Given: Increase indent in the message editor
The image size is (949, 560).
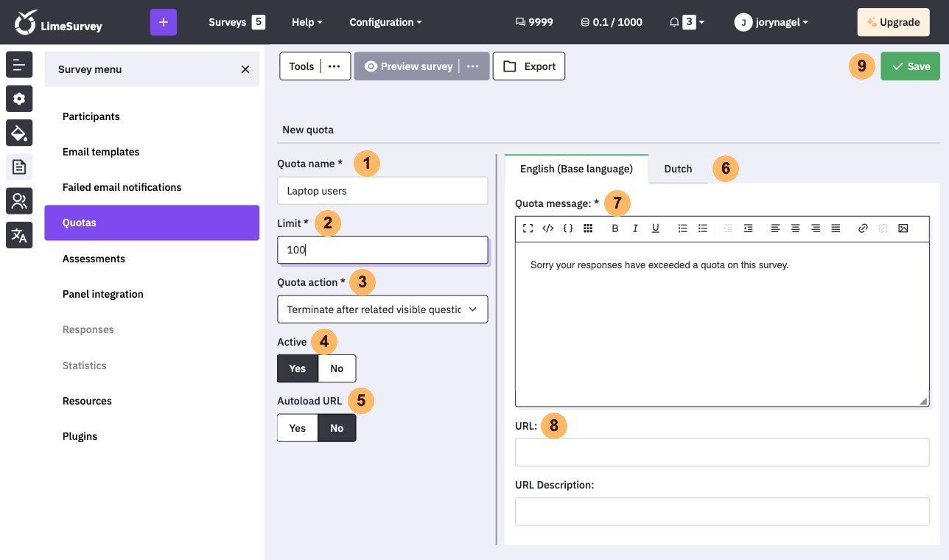Looking at the screenshot, I should tap(748, 228).
